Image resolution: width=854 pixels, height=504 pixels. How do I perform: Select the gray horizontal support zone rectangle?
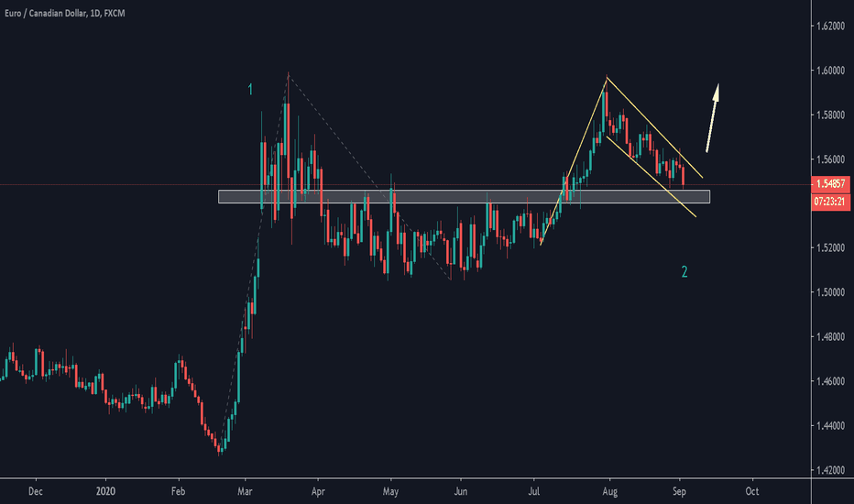coord(464,197)
